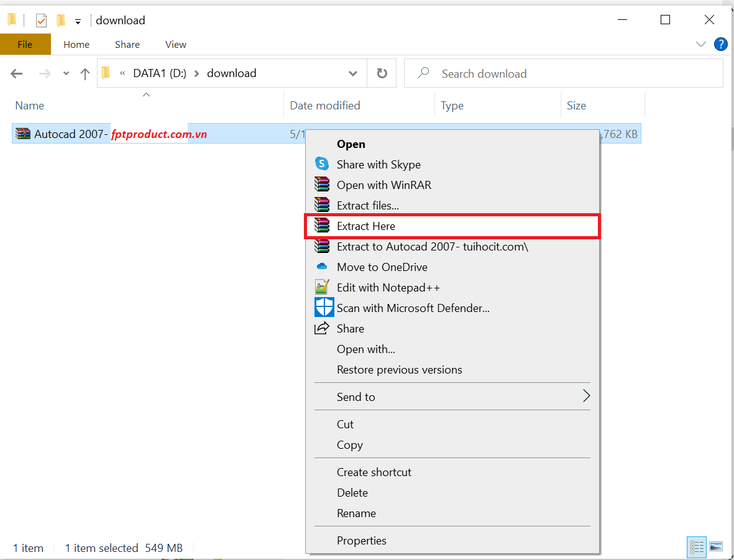Viewport: 734px width, 560px height.
Task: Click WinRAR icon beside Extract Here
Action: 322,226
